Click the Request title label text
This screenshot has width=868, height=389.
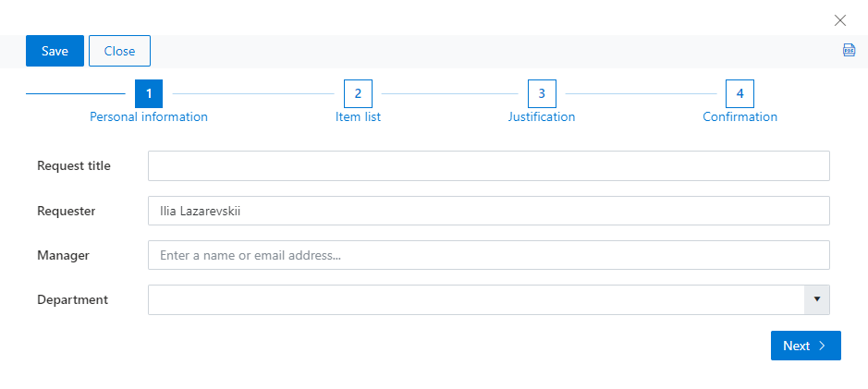74,165
